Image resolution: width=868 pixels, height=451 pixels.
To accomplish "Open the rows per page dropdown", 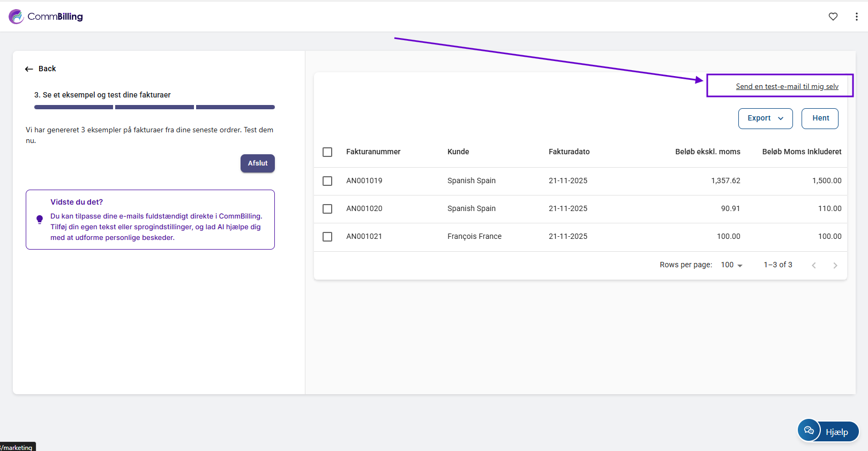I will click(731, 265).
